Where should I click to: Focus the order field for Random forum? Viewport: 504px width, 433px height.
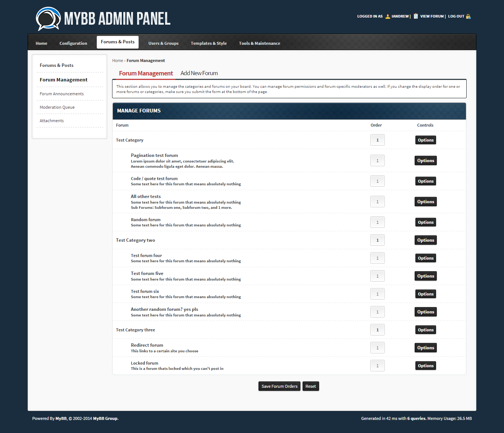(x=377, y=222)
